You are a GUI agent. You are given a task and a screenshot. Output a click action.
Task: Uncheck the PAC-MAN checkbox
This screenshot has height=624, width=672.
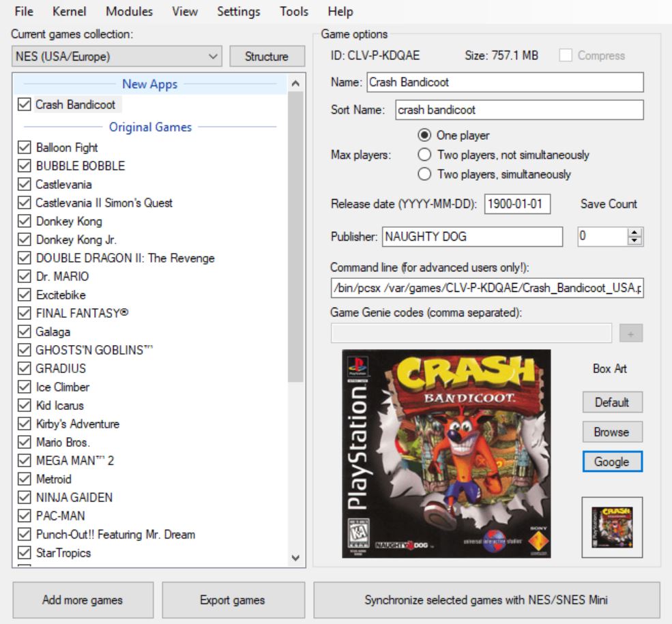25,516
